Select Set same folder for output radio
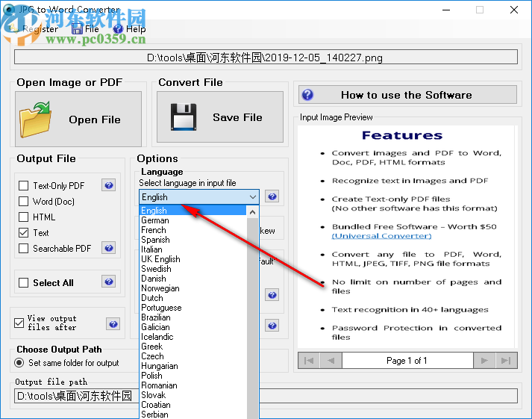 [19, 363]
